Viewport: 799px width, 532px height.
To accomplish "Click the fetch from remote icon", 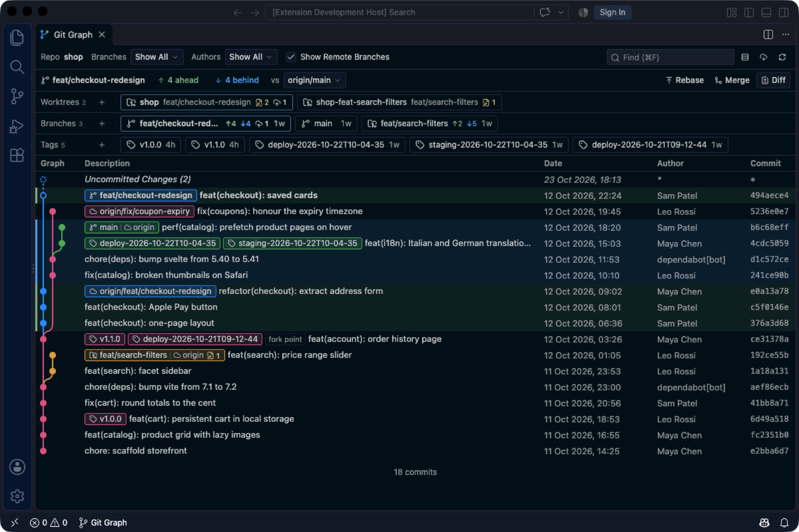I will [x=764, y=57].
